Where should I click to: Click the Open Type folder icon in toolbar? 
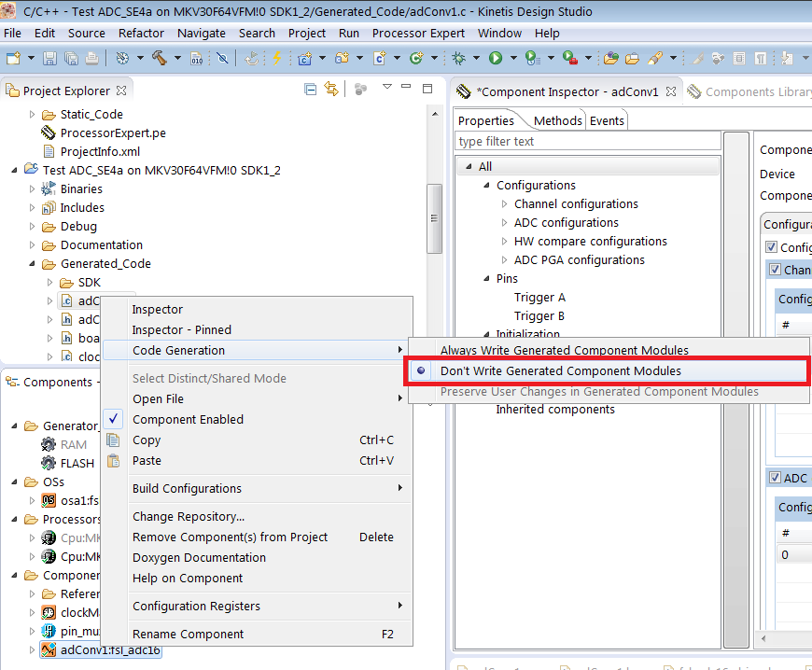coord(611,58)
